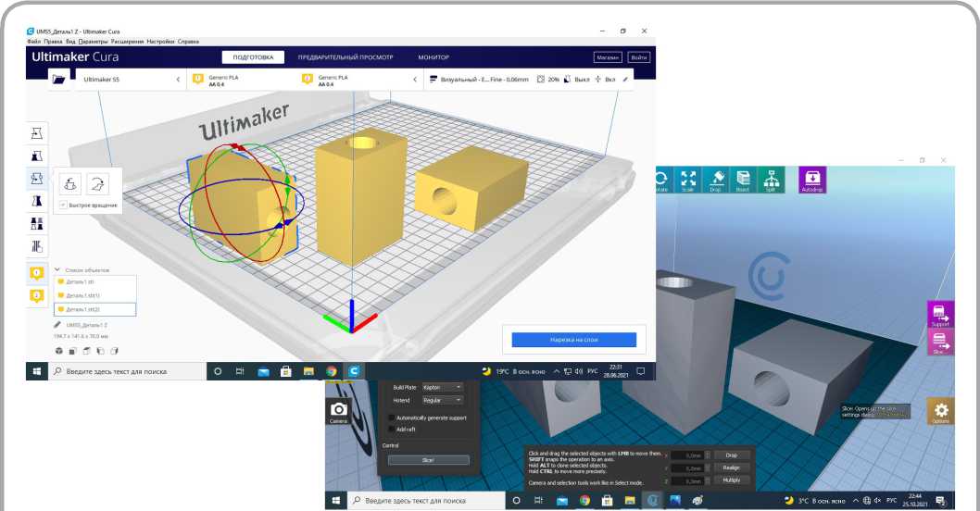Switch to top view cube icon
Image resolution: width=980 pixels, height=511 pixels.
coord(87,351)
